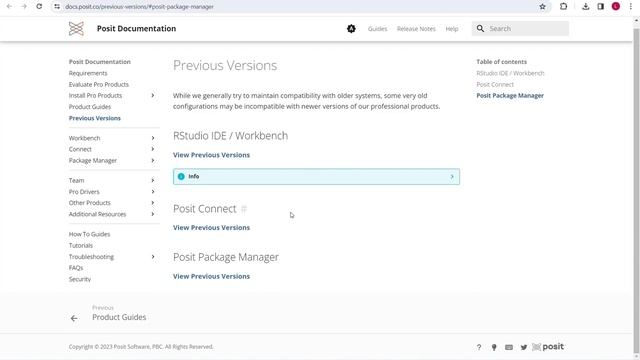The height and width of the screenshot is (360, 640).
Task: Expand the Package Manager sidebar chevron
Action: [153, 160]
